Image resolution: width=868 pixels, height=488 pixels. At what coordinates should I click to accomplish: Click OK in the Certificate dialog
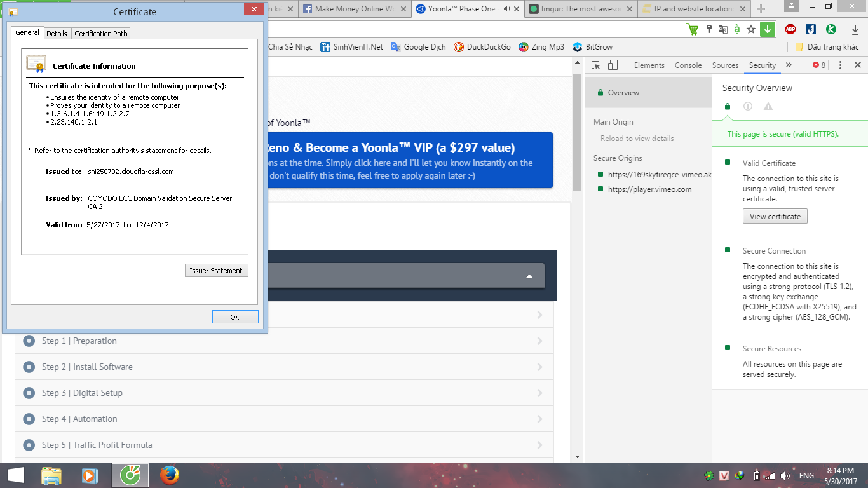click(x=235, y=317)
